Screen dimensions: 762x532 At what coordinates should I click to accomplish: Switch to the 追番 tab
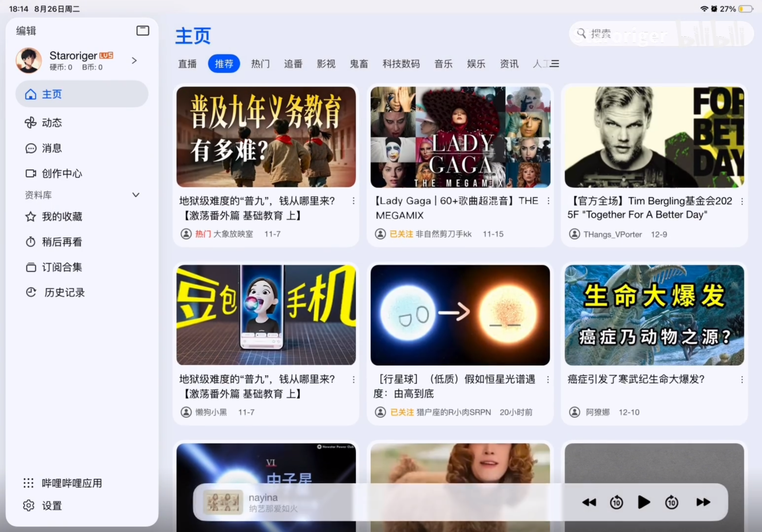(293, 64)
